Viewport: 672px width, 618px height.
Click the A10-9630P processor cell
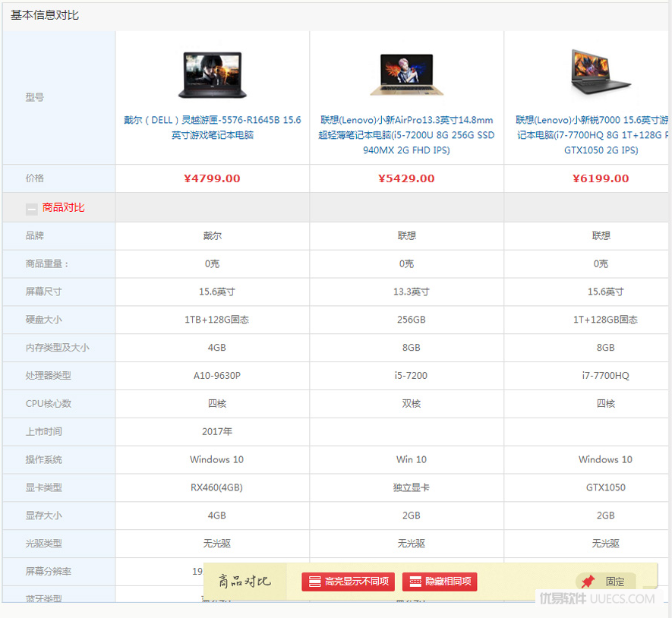(x=217, y=376)
